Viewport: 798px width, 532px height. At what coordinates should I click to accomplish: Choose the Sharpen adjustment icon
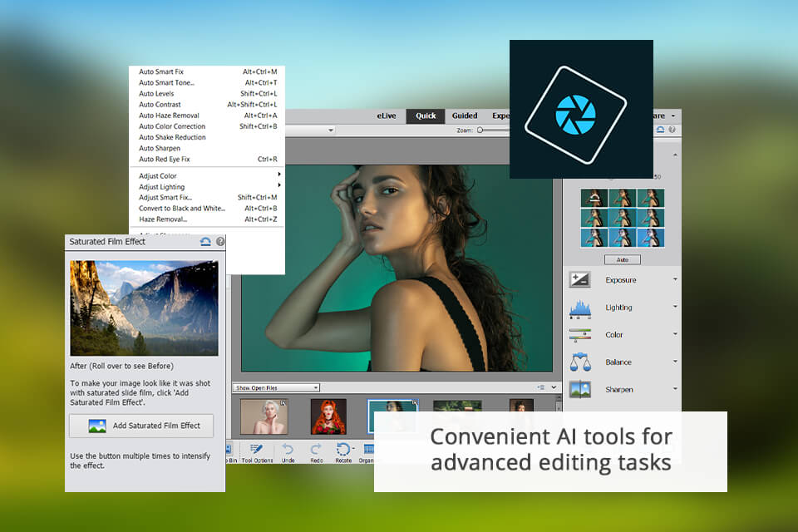[x=579, y=390]
